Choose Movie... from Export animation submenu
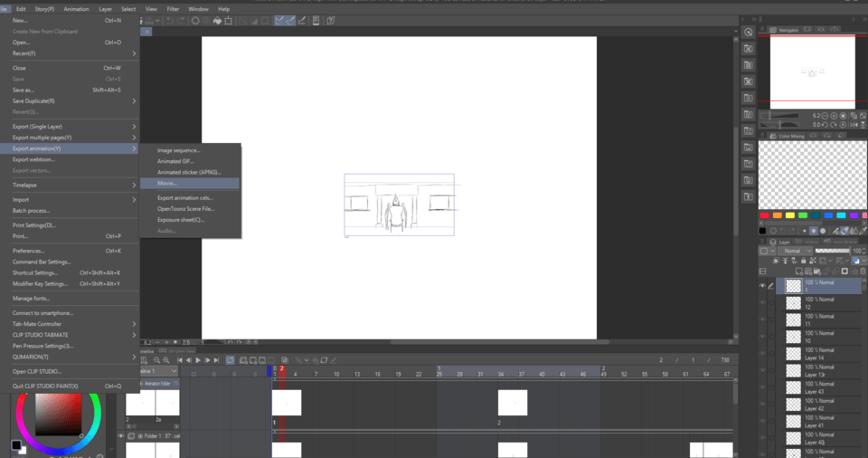The height and width of the screenshot is (458, 868). (x=190, y=183)
